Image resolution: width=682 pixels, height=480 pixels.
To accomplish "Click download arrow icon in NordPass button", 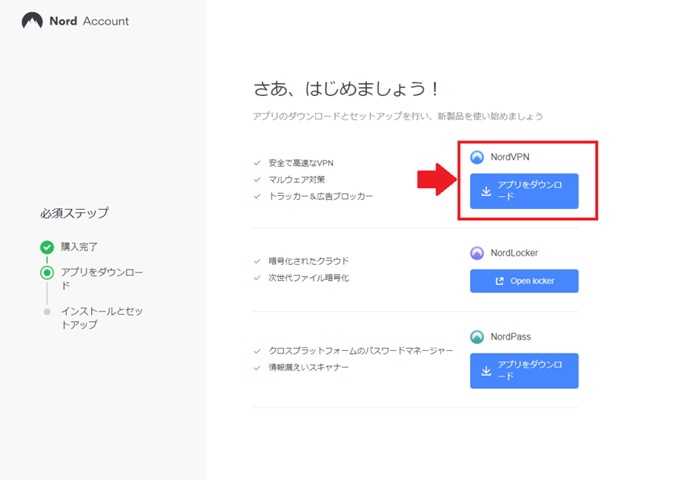I will [486, 371].
